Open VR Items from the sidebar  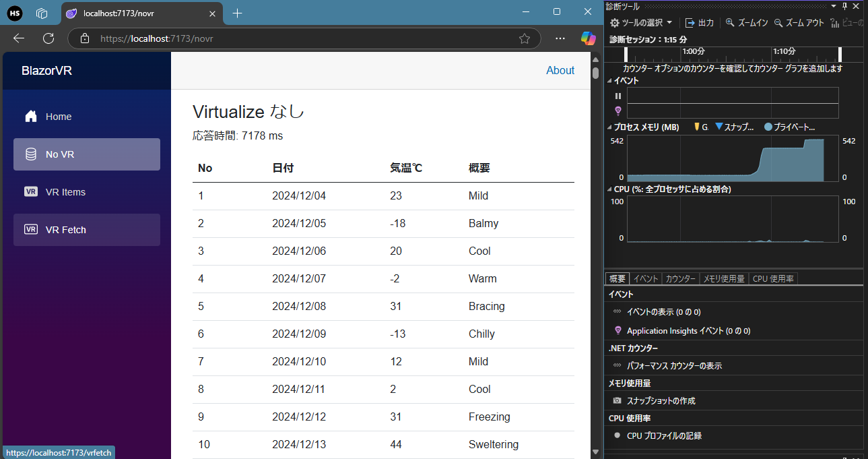87,192
